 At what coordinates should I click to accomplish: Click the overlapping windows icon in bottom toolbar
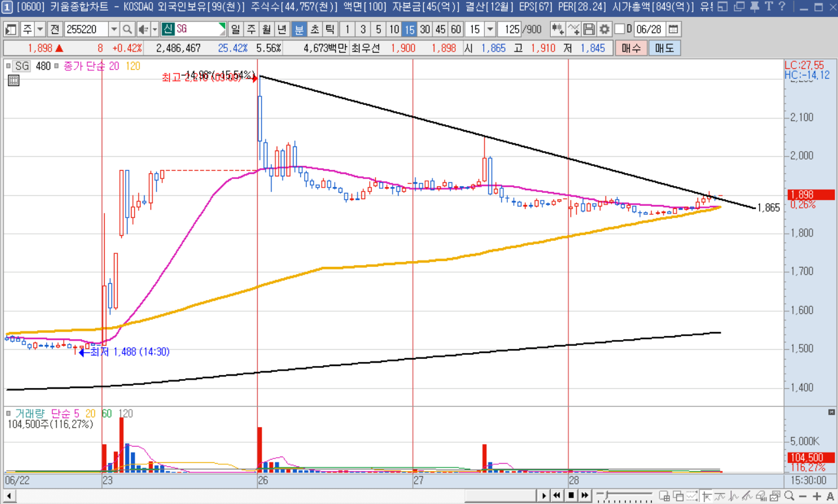[680, 496]
